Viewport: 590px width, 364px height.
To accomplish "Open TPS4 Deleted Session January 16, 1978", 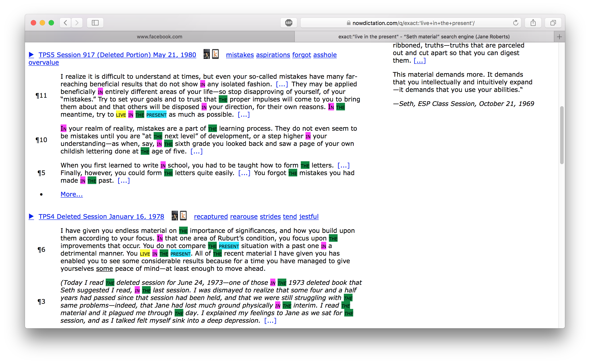I will click(101, 216).
